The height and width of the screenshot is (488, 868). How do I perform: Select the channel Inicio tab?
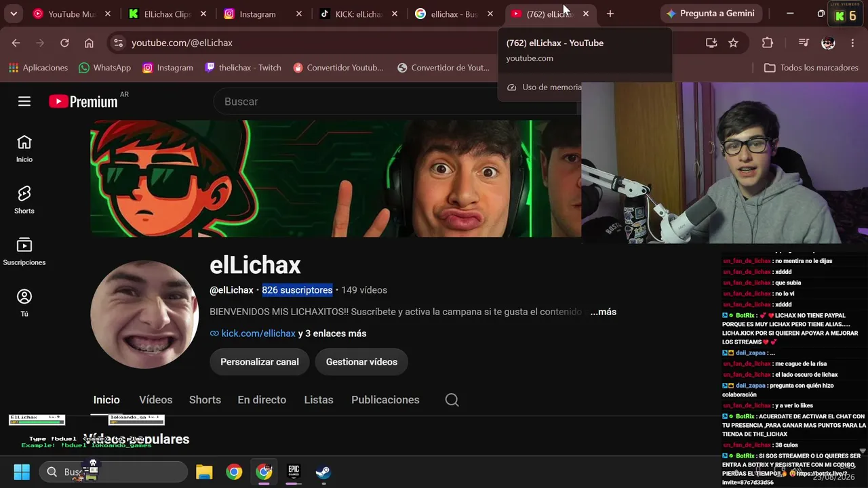pos(106,400)
